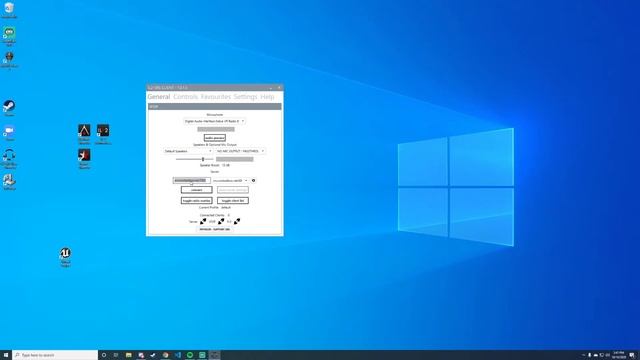
Task: Open Chrome from the taskbar
Action: click(x=165, y=355)
